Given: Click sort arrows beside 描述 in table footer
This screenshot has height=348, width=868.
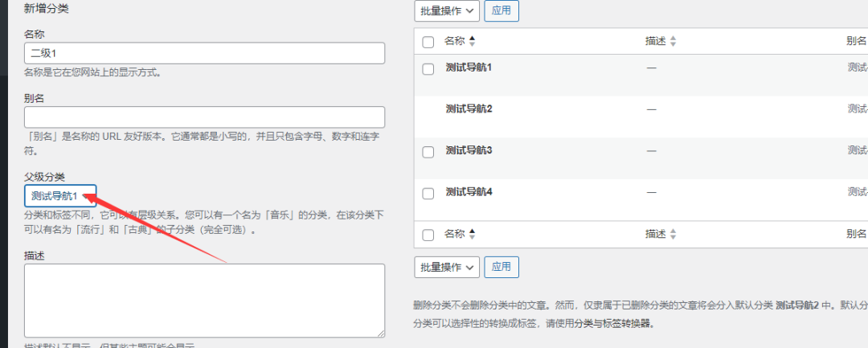Looking at the screenshot, I should click(673, 234).
